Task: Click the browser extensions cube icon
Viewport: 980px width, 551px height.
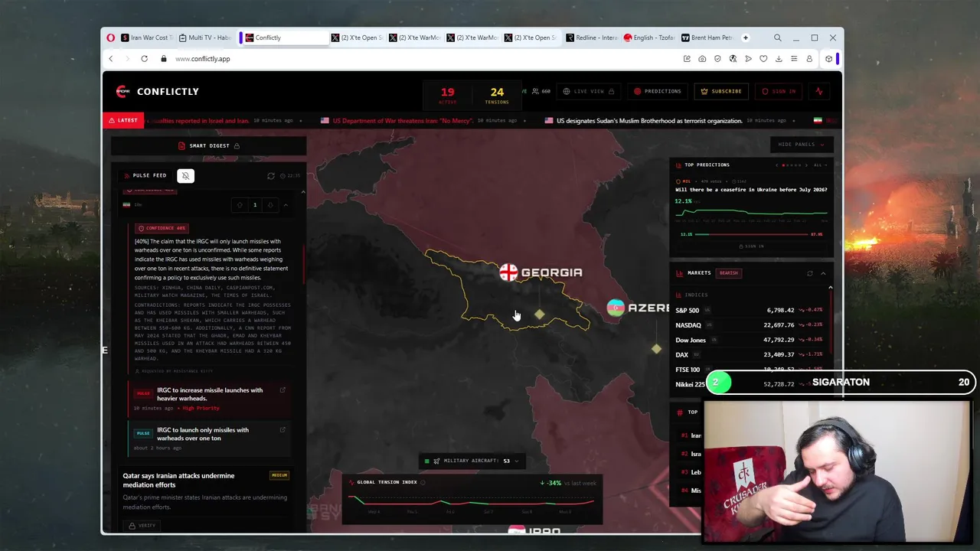Action: point(828,59)
